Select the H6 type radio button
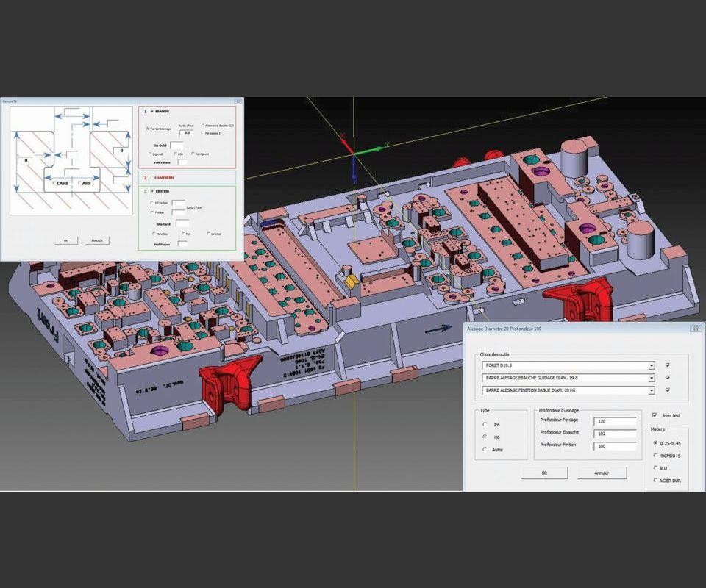706x588 pixels. click(x=485, y=437)
